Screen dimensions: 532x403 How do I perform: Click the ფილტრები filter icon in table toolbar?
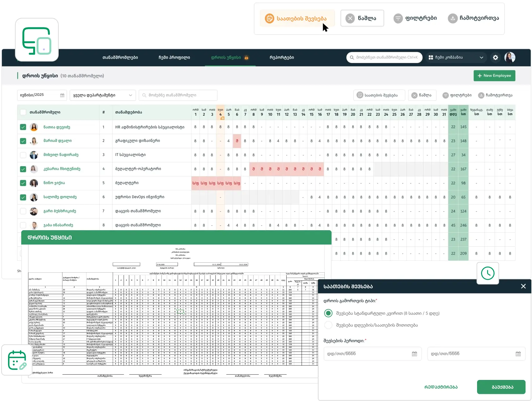coord(446,95)
